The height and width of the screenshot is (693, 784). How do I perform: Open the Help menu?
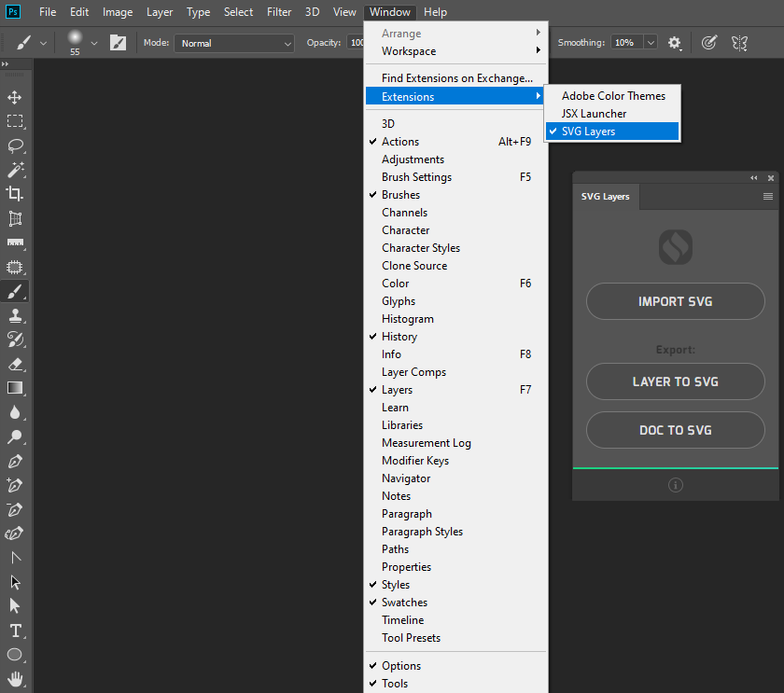coord(435,12)
